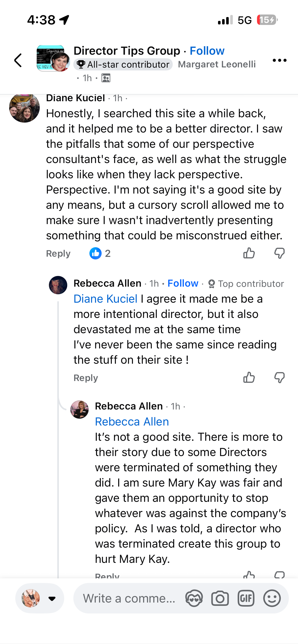Follow Director Tips Group from header
298x644 pixels.
(207, 51)
